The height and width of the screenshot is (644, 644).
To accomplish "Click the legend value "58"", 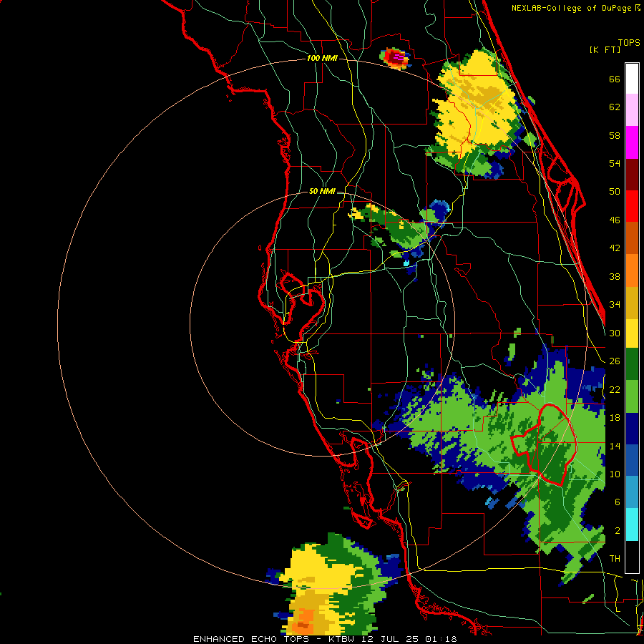I will (x=615, y=135).
